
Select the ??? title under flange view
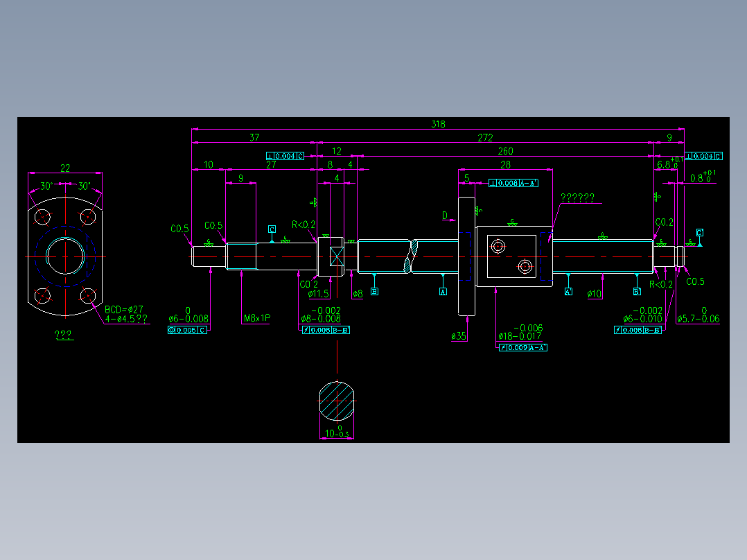point(63,335)
